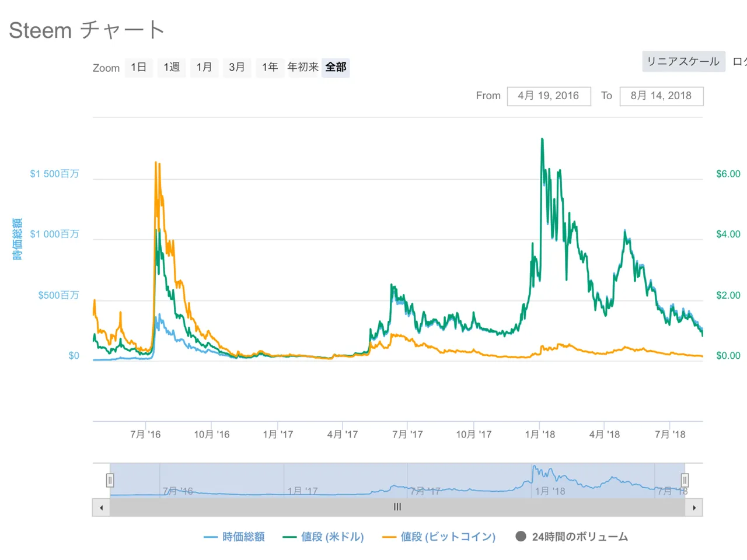Click the 10月 '16 x-axis label

[x=212, y=435]
